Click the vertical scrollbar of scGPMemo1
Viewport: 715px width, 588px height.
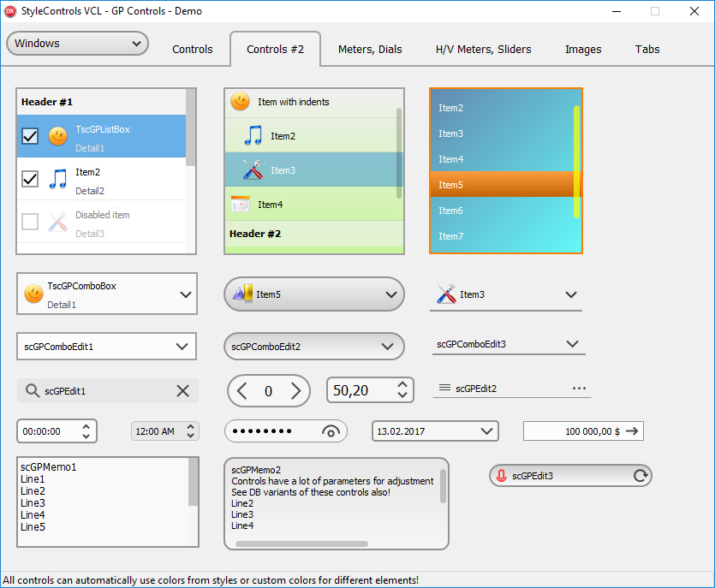pos(193,482)
